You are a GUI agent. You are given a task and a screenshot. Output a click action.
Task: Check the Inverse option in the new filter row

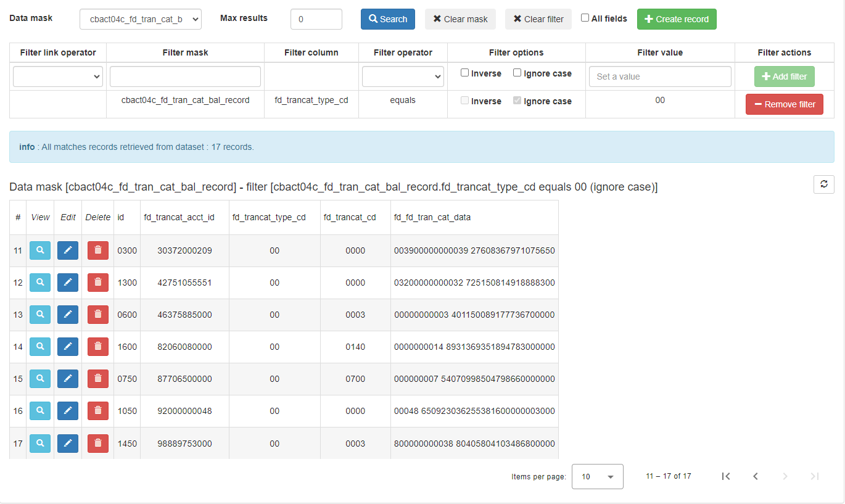(464, 73)
